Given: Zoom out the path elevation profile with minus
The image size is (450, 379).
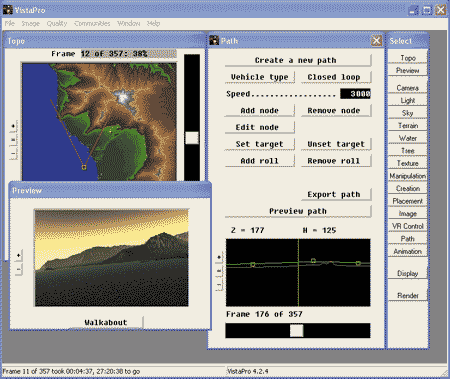Looking at the screenshot, I should (x=219, y=284).
